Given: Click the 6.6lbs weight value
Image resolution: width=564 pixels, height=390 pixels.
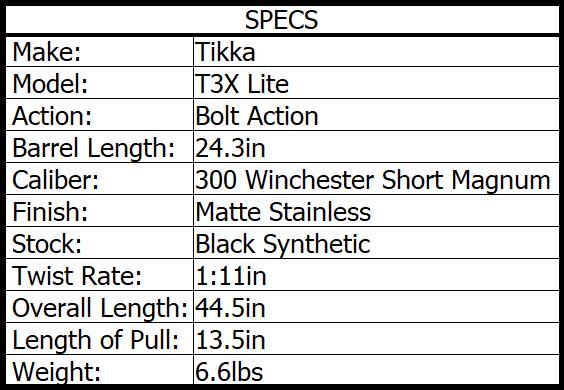Looking at the screenshot, I should click(x=229, y=372).
